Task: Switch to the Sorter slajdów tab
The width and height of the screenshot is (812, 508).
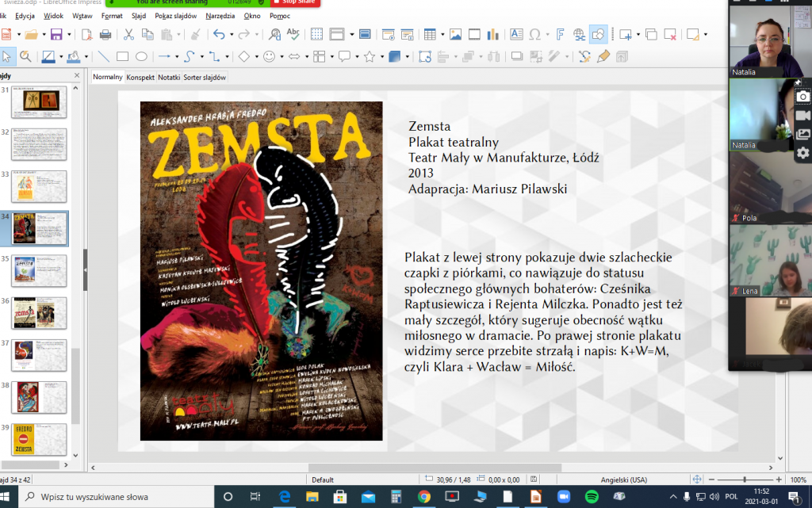Action: tap(205, 77)
